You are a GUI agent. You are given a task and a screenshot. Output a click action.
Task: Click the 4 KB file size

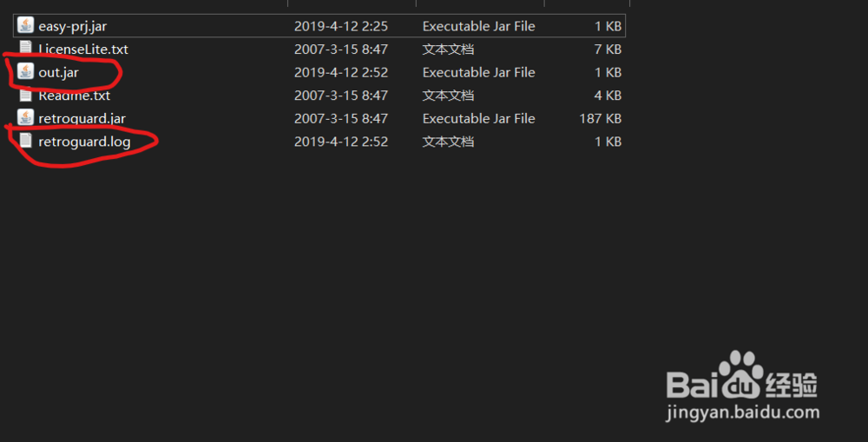coord(608,96)
